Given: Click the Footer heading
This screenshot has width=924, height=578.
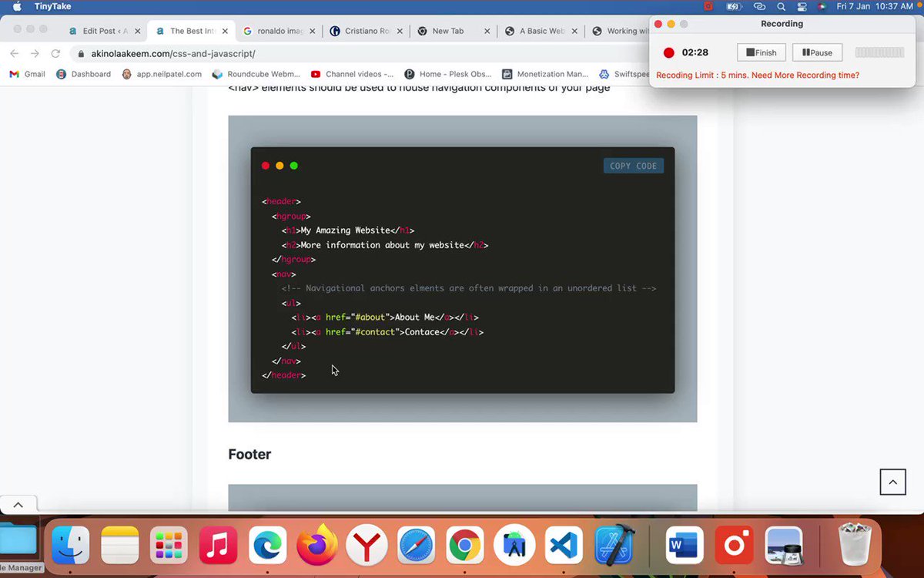Looking at the screenshot, I should pyautogui.click(x=249, y=455).
